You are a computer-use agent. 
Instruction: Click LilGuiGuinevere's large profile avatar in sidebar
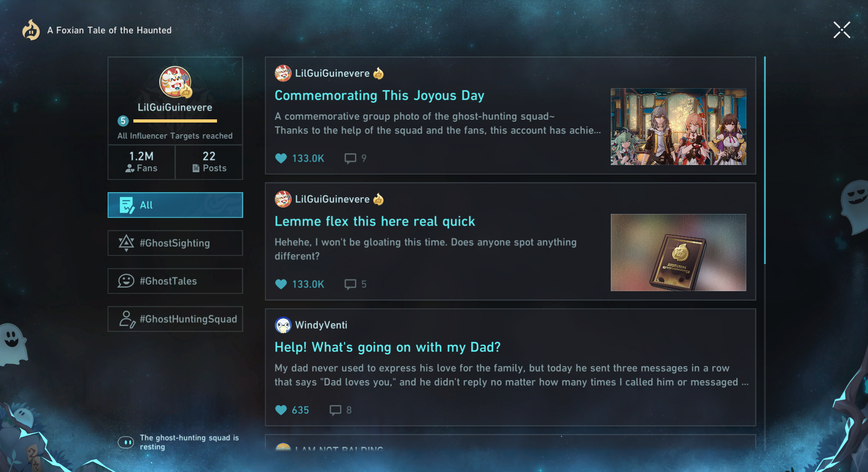coord(175,82)
